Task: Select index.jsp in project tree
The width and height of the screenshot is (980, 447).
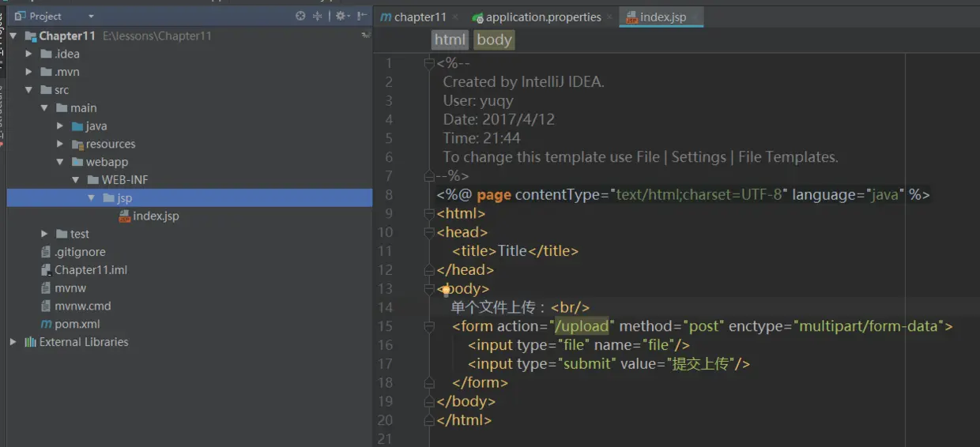Action: [156, 216]
